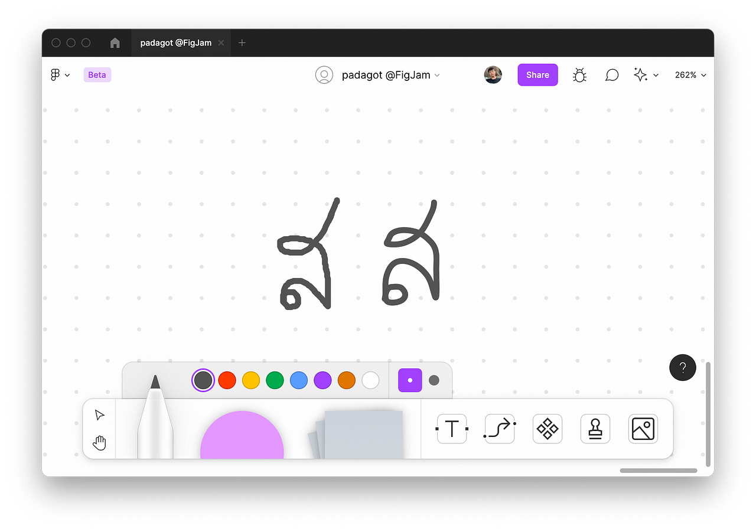The image size is (756, 532).
Task: Open the Figma main menu logo
Action: pos(55,75)
